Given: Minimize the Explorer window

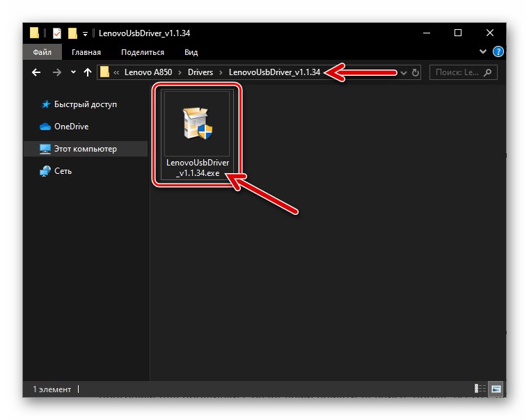Looking at the screenshot, I should (427, 33).
